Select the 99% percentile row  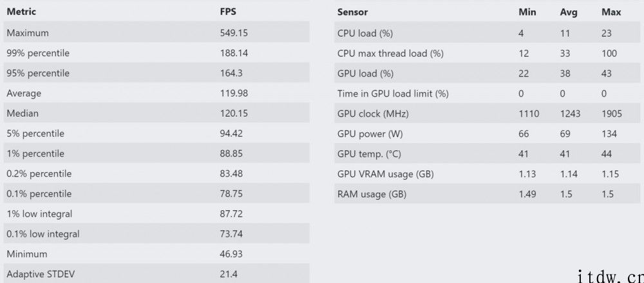(x=156, y=53)
